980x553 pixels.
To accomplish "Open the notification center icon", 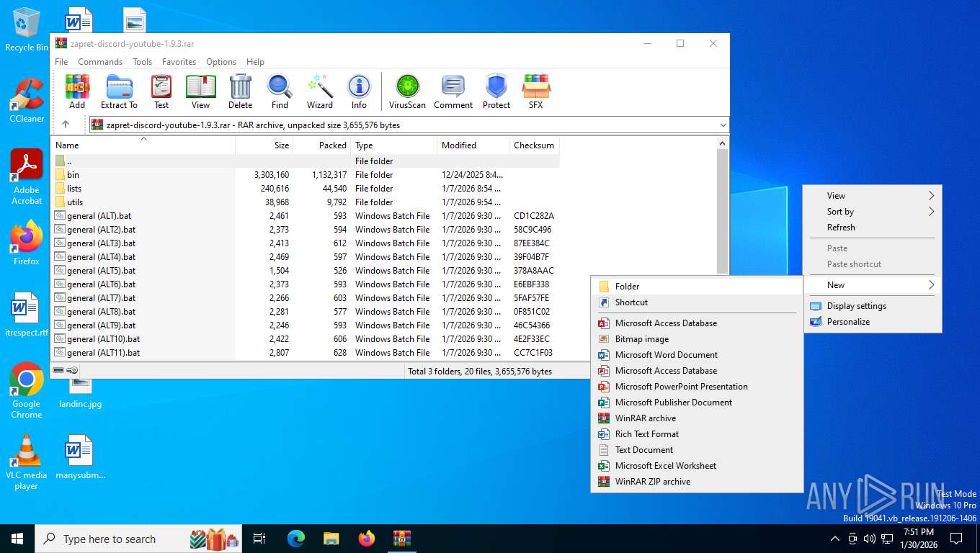I will point(956,539).
